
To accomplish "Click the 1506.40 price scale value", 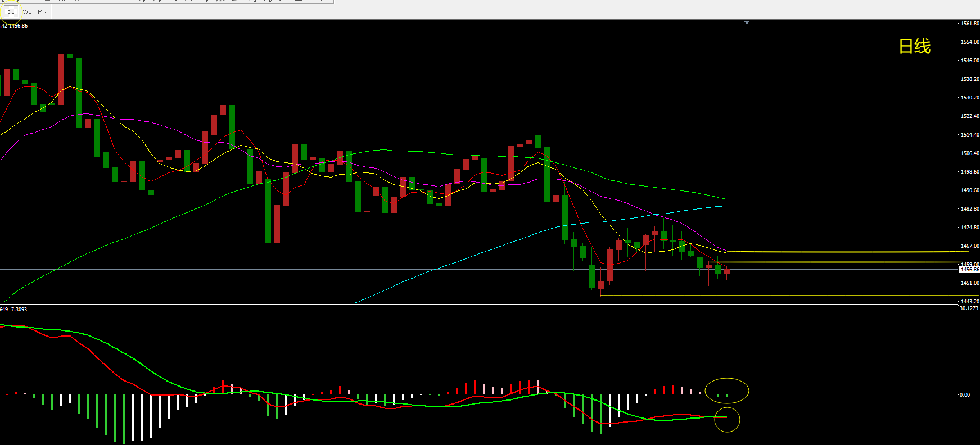I will point(970,153).
